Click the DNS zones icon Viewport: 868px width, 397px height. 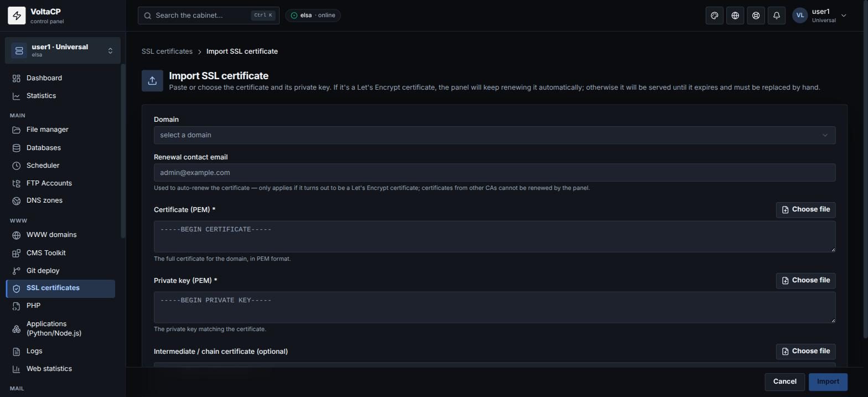pos(17,200)
